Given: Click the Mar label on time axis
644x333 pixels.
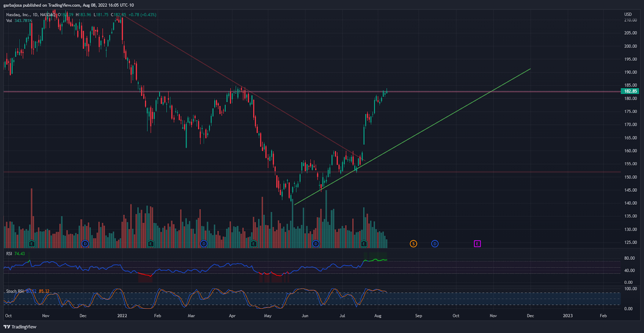Looking at the screenshot, I should pyautogui.click(x=191, y=316).
